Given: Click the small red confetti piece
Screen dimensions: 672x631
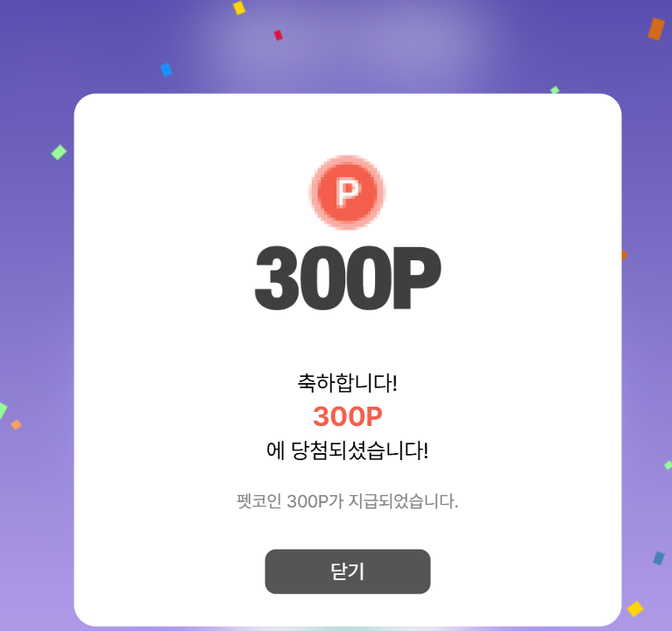Looking at the screenshot, I should pos(278,35).
